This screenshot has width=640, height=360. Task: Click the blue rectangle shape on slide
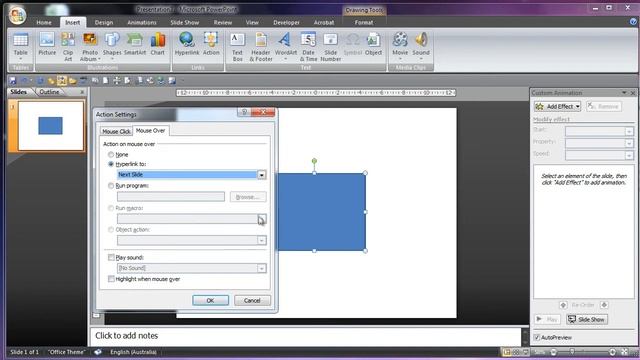tap(321, 212)
